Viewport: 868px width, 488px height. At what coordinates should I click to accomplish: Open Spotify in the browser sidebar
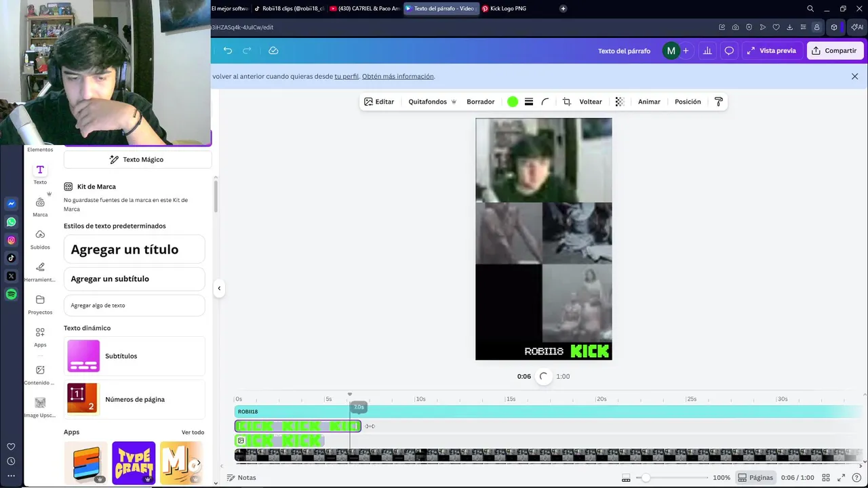pos(11,294)
